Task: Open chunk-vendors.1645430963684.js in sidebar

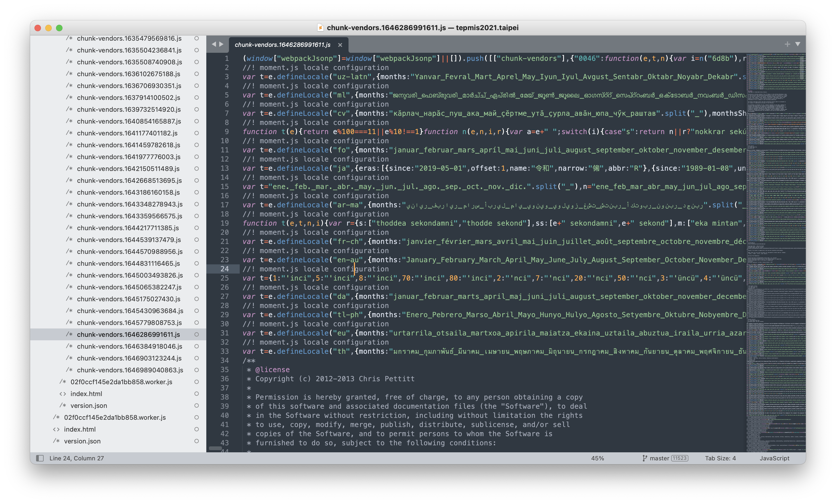Action: click(x=130, y=311)
